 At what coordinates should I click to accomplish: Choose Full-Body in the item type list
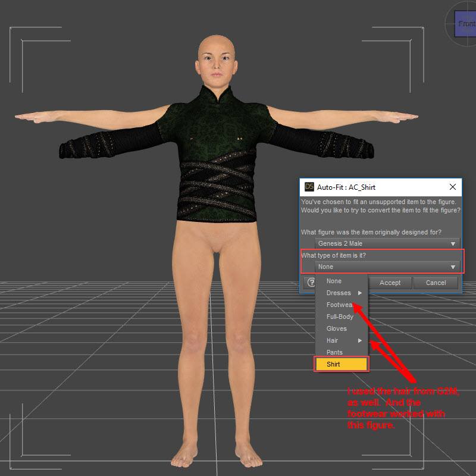pyautogui.click(x=340, y=317)
